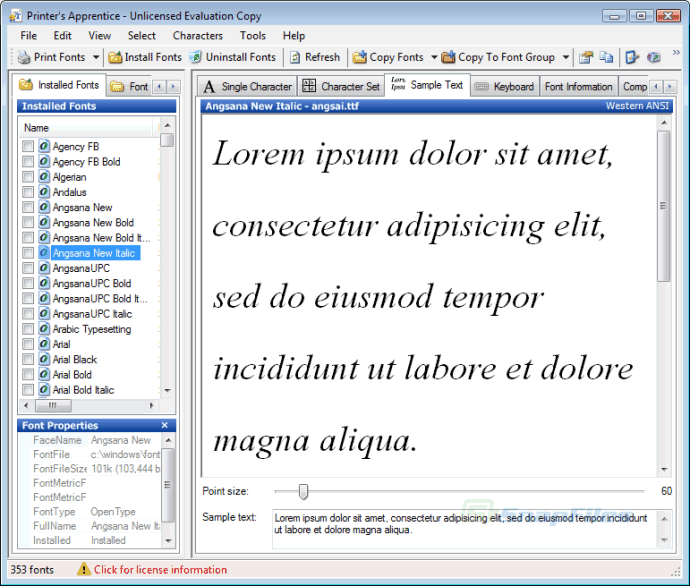Click the last toolbar globe icon
This screenshot has height=586, width=690.
click(x=654, y=57)
